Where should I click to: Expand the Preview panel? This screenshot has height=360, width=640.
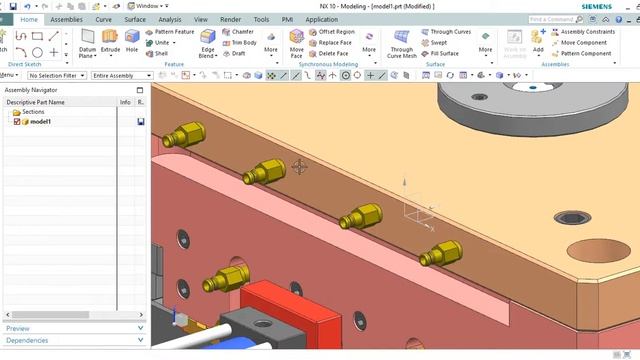click(x=75, y=328)
